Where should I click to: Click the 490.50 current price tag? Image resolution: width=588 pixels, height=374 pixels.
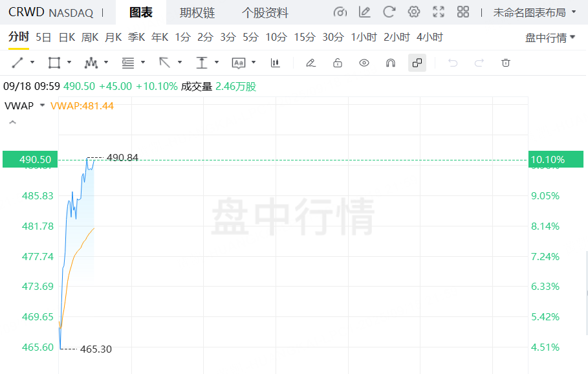click(x=30, y=159)
